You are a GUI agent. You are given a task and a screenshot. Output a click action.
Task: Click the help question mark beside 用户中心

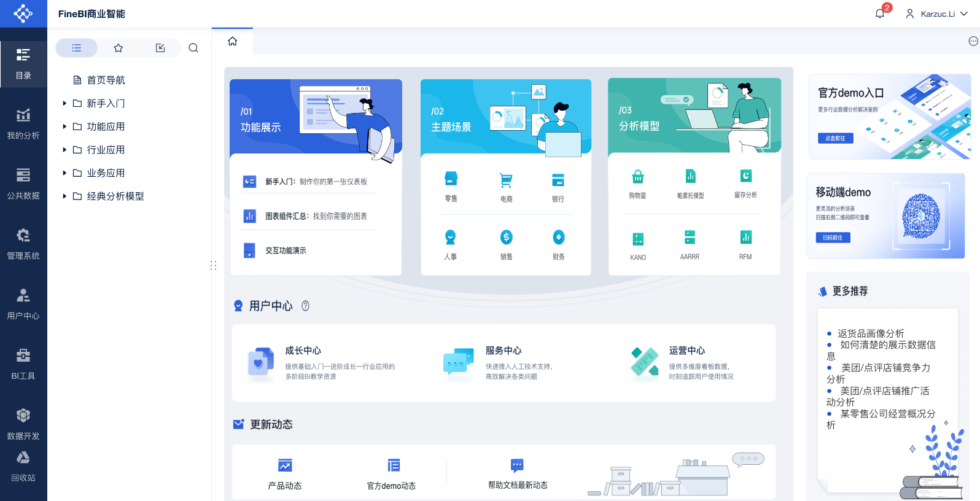coord(305,306)
